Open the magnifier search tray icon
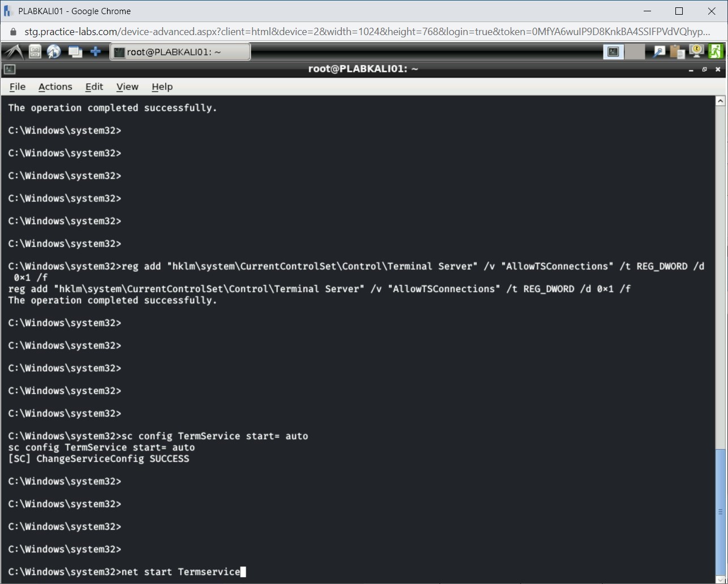The width and height of the screenshot is (728, 584). click(x=659, y=52)
